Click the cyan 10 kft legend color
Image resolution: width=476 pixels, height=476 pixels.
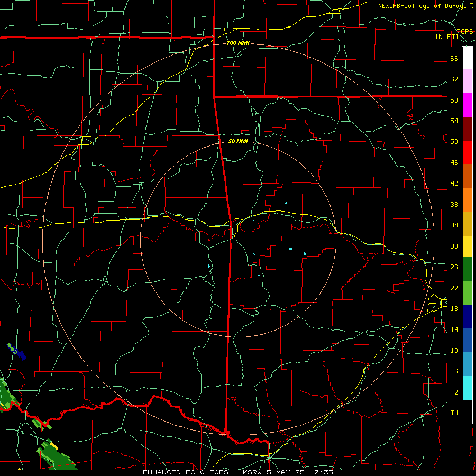[x=467, y=388]
